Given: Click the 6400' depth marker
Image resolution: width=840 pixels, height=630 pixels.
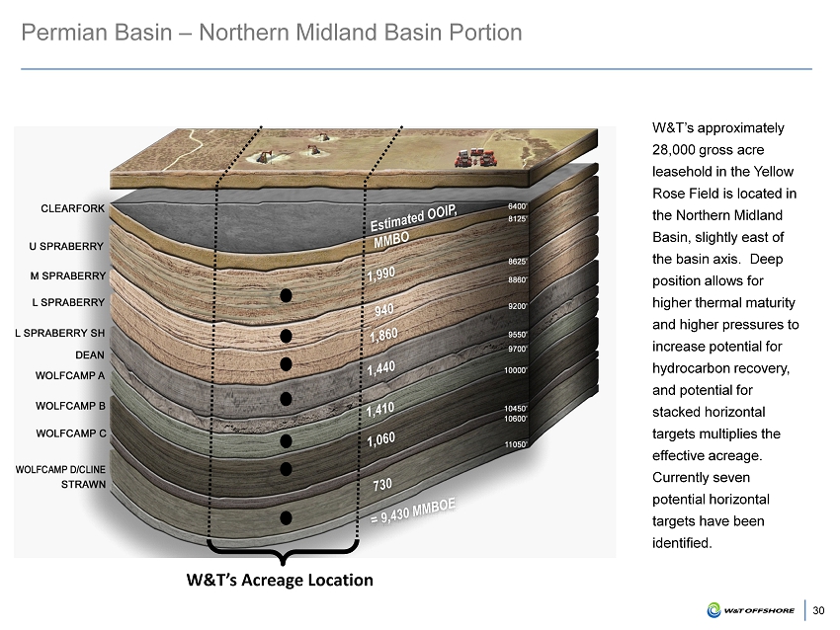Looking at the screenshot, I should point(516,206).
